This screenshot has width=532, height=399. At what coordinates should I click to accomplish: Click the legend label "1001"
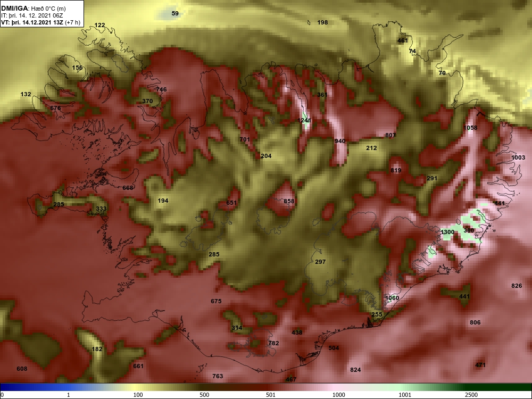(405, 395)
